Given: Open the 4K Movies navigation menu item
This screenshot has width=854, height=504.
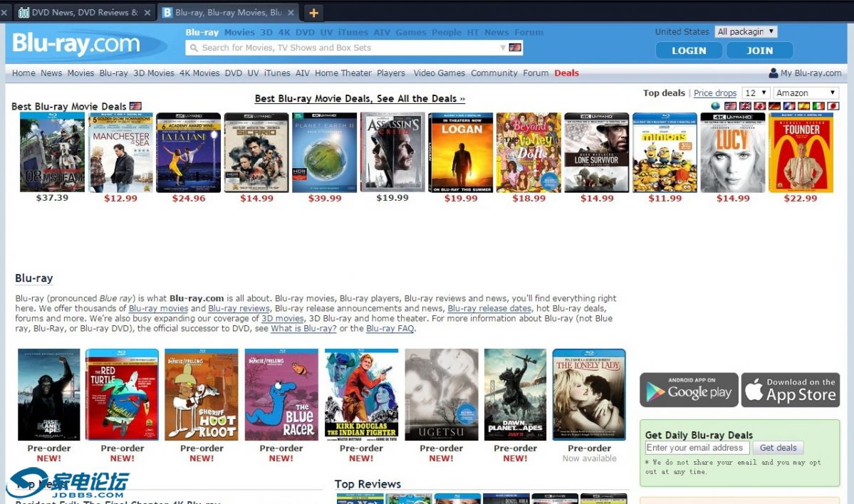Looking at the screenshot, I should coord(199,73).
